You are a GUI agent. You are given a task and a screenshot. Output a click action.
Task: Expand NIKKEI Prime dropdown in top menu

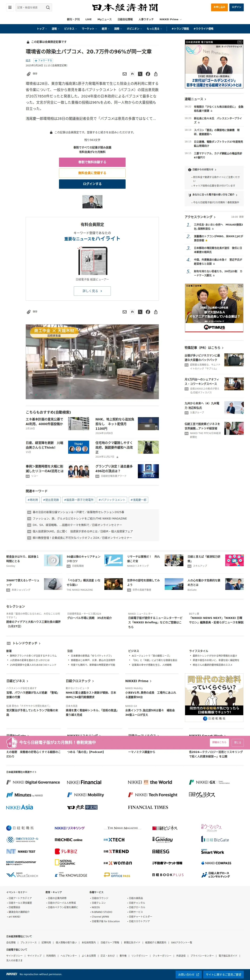[171, 19]
